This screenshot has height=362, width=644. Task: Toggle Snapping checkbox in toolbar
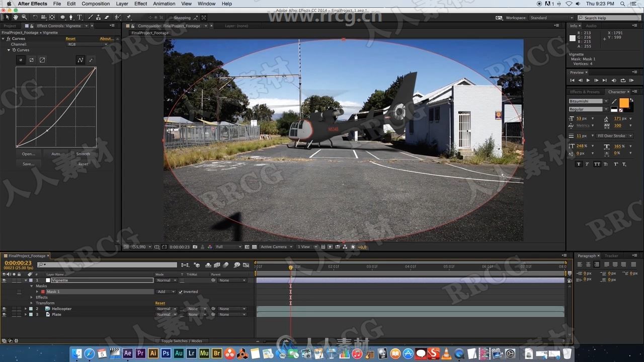171,18
